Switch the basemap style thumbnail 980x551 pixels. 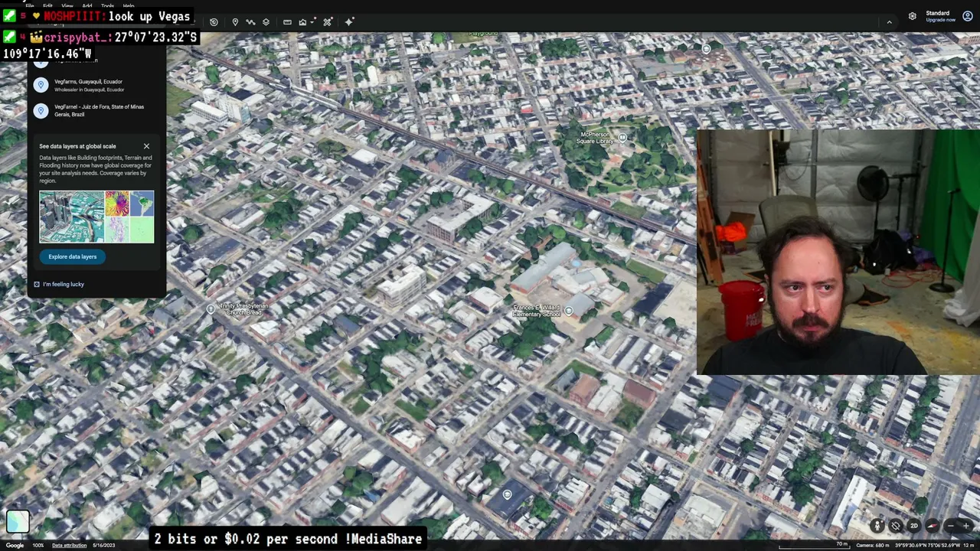18,521
